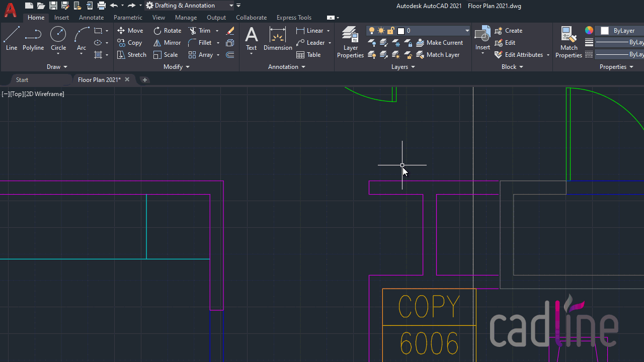The height and width of the screenshot is (362, 644).
Task: Open the View ribbon tab
Action: click(x=158, y=18)
